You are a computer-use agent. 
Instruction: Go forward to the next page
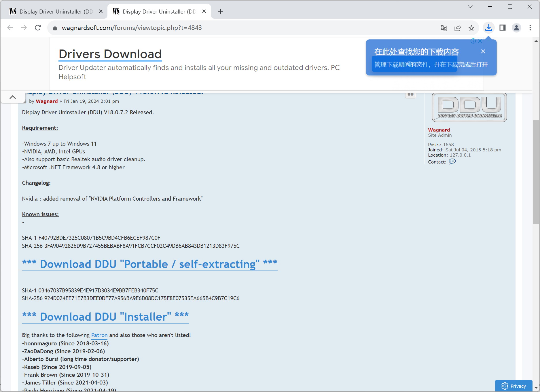[24, 28]
